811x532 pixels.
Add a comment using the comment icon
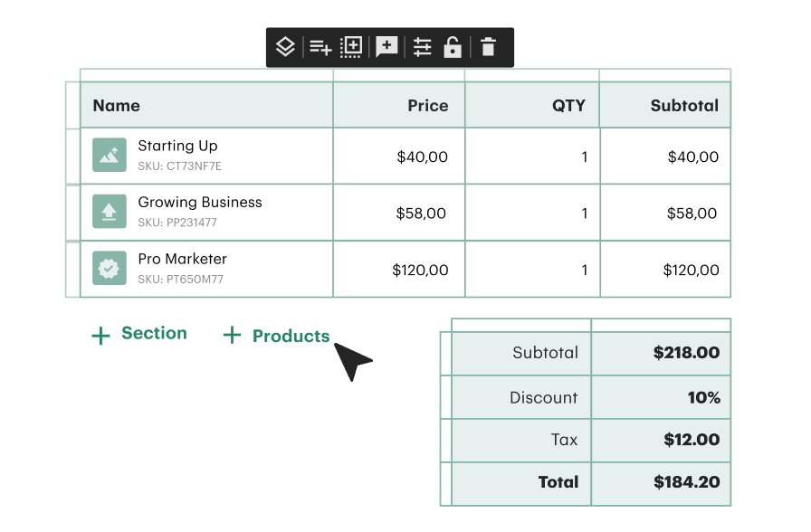(386, 46)
